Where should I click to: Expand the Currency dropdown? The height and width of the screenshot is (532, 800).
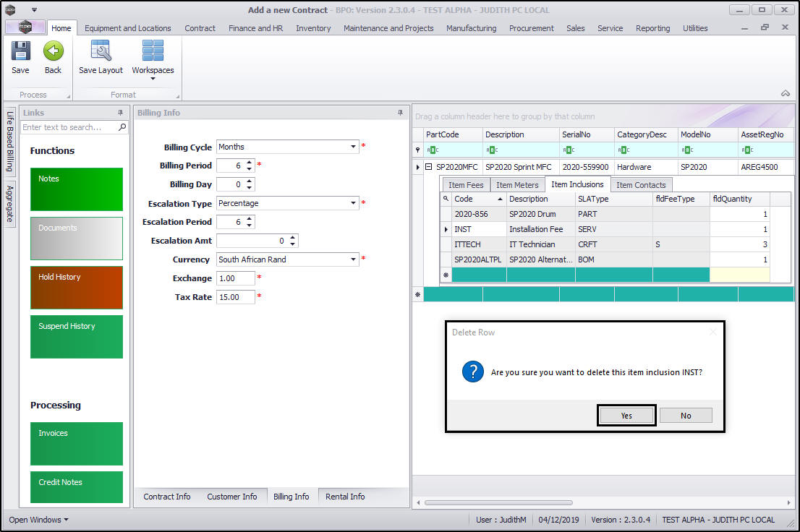(x=354, y=259)
